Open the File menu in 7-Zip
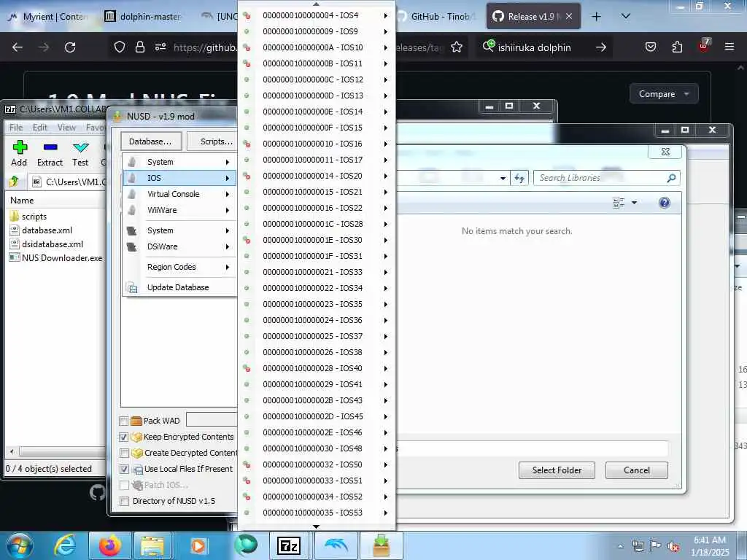 16,127
